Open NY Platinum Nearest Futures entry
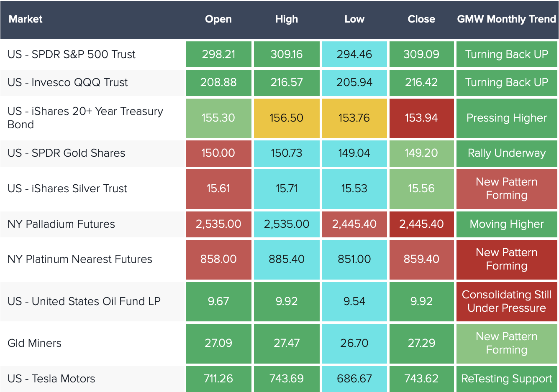This screenshot has width=559, height=392. [80, 259]
